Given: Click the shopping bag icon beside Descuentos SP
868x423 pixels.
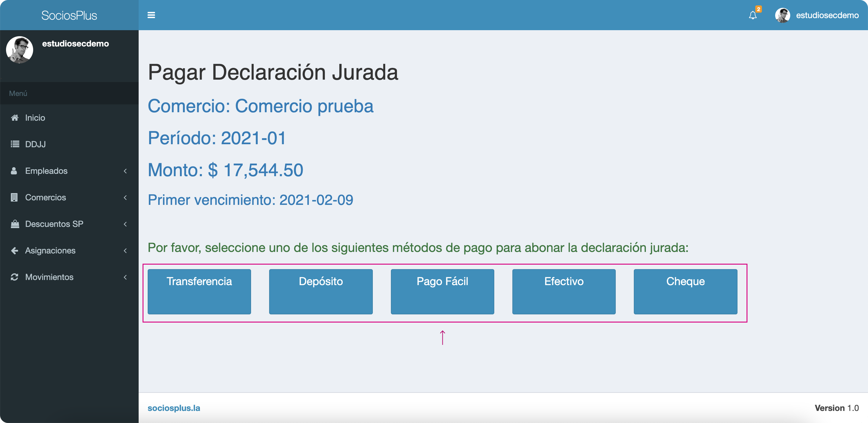Looking at the screenshot, I should point(15,224).
